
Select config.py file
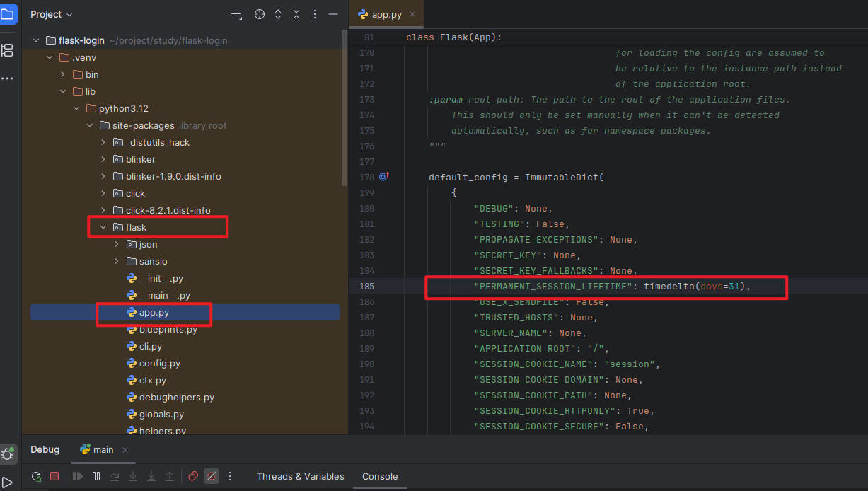click(160, 363)
